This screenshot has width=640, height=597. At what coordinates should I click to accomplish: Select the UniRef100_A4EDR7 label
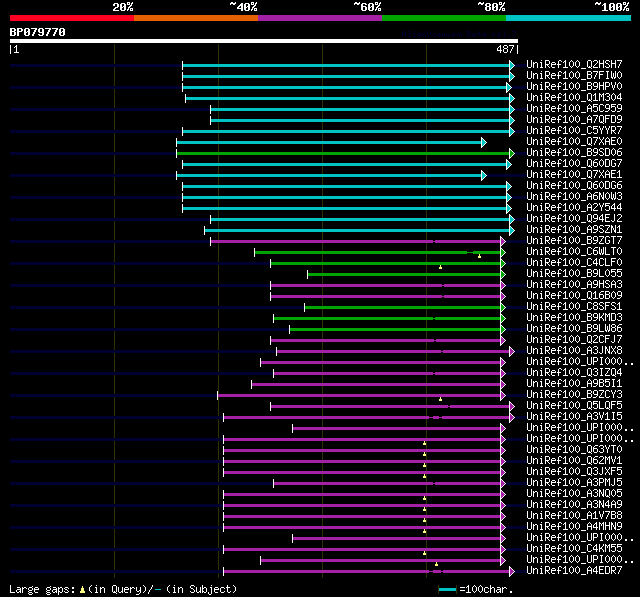point(574,571)
